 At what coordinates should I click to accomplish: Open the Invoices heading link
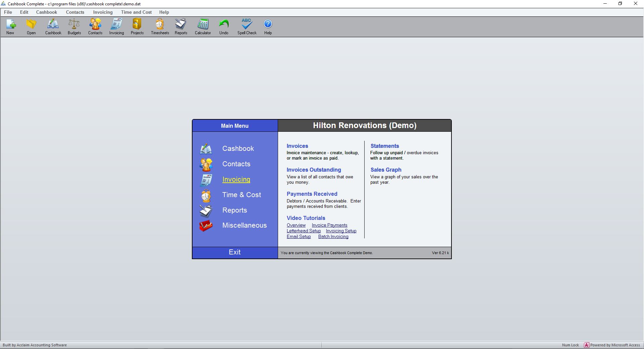(x=297, y=146)
